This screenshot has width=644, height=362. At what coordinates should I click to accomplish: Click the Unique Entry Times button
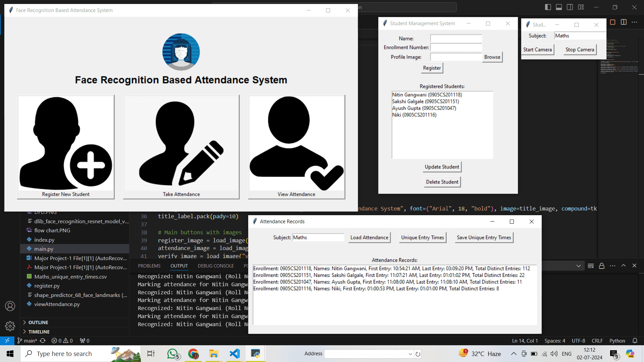tap(422, 237)
